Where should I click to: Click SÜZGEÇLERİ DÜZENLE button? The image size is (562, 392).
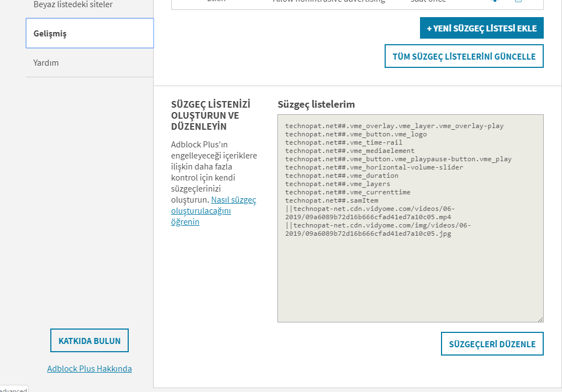pyautogui.click(x=492, y=344)
